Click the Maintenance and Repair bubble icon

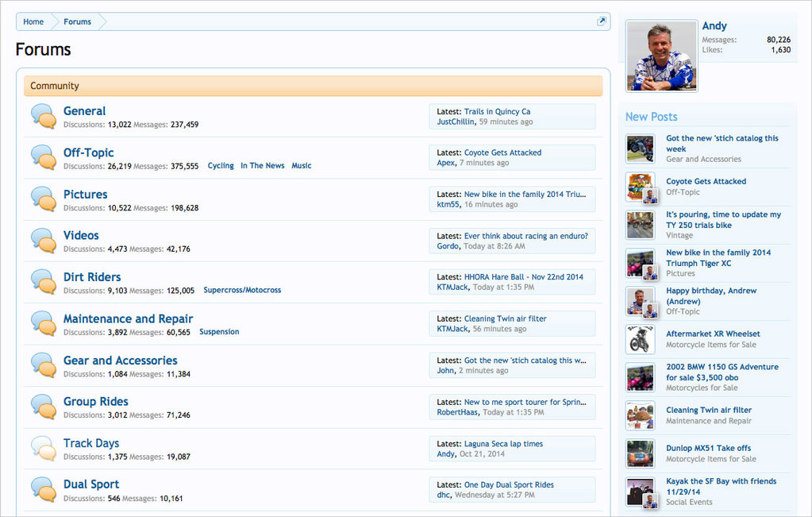44,324
